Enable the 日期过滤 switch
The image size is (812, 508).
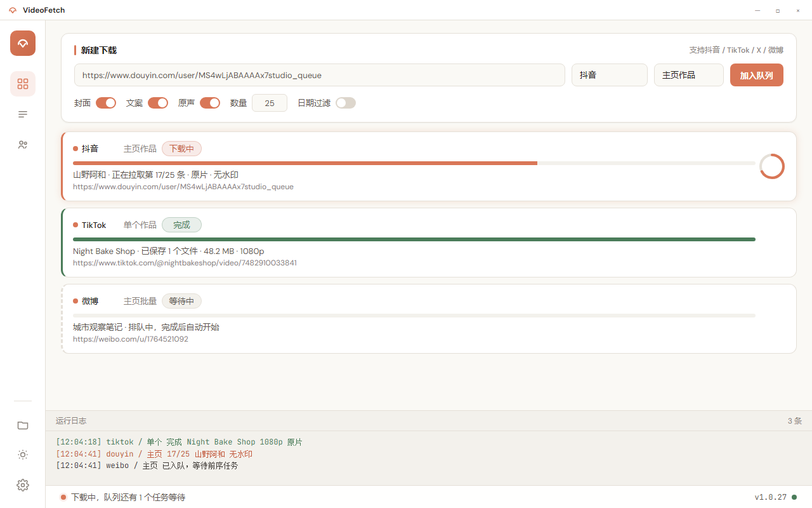coord(346,103)
